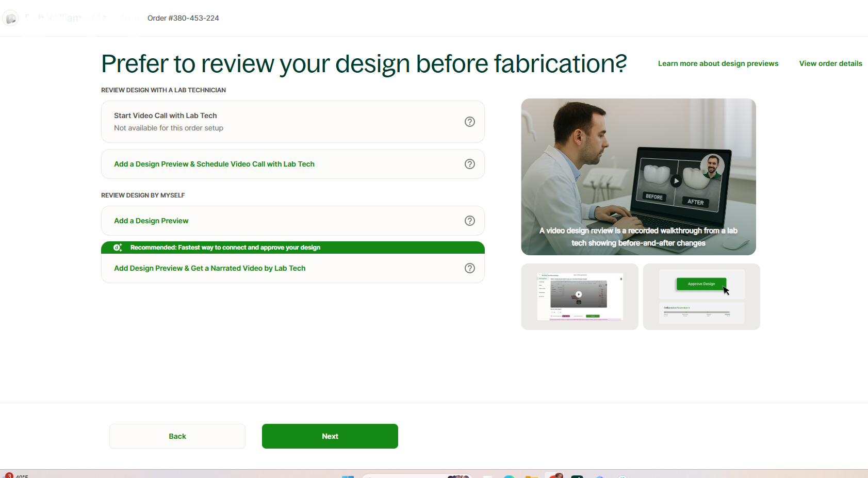Viewport: 868px width, 478px height.
Task: Click the Next button
Action: pos(330,436)
